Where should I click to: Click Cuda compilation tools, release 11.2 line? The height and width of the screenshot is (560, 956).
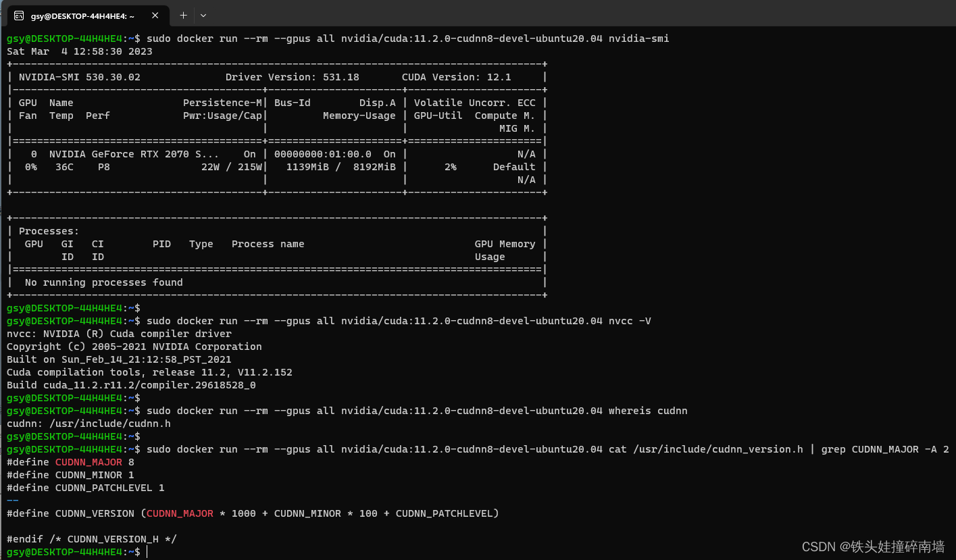click(149, 372)
